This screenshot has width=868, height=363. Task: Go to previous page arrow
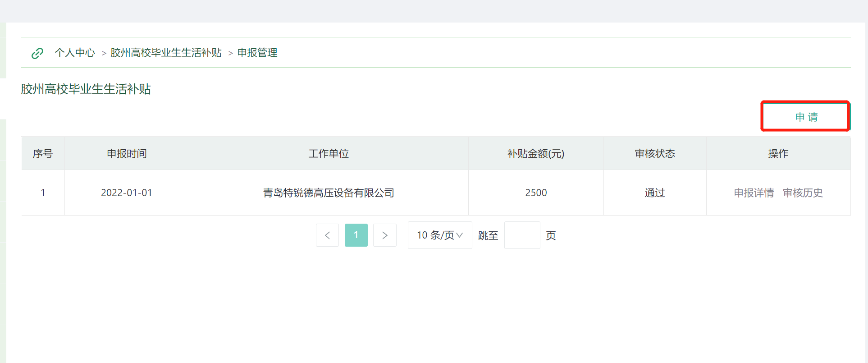(x=327, y=235)
